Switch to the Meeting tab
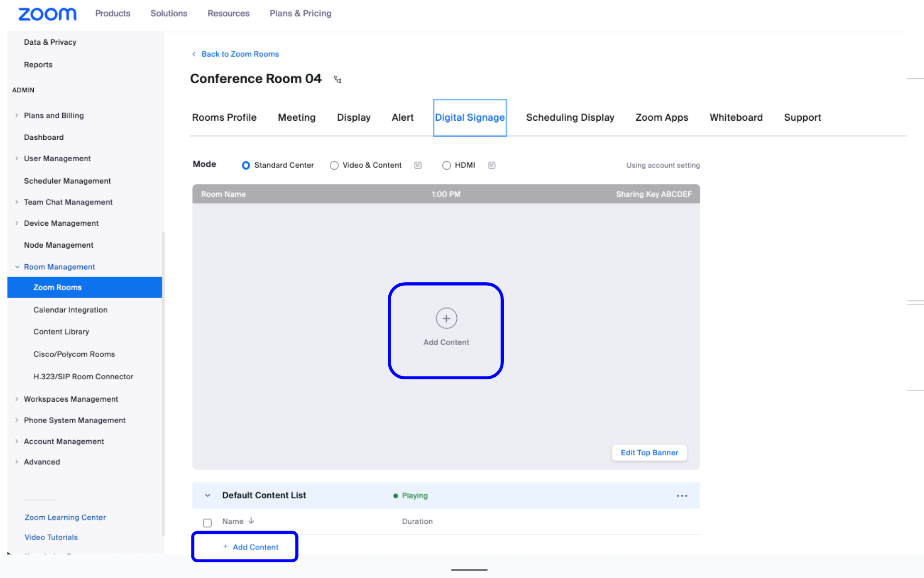The image size is (924, 578). 297,117
